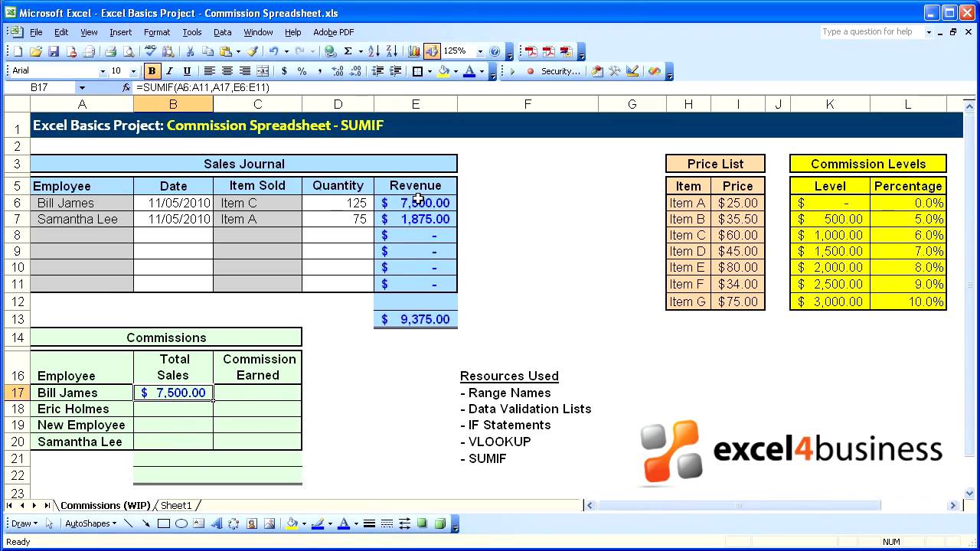Sort descending Z to A
The width and height of the screenshot is (980, 551).
click(392, 51)
